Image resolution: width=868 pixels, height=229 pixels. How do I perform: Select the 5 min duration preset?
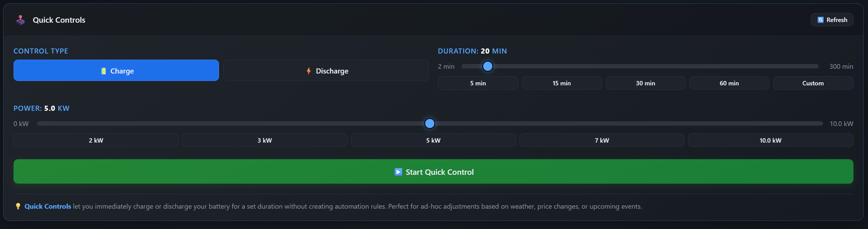click(x=478, y=83)
